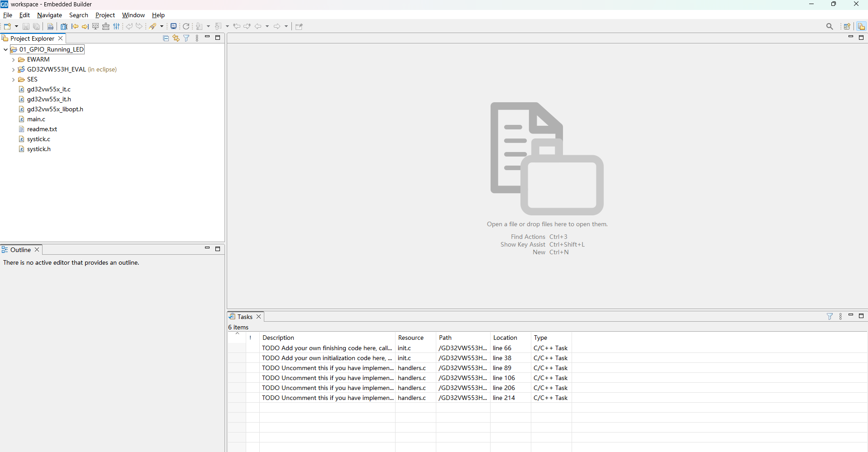Select main.c in Project Explorer
This screenshot has height=452, width=868.
point(36,119)
